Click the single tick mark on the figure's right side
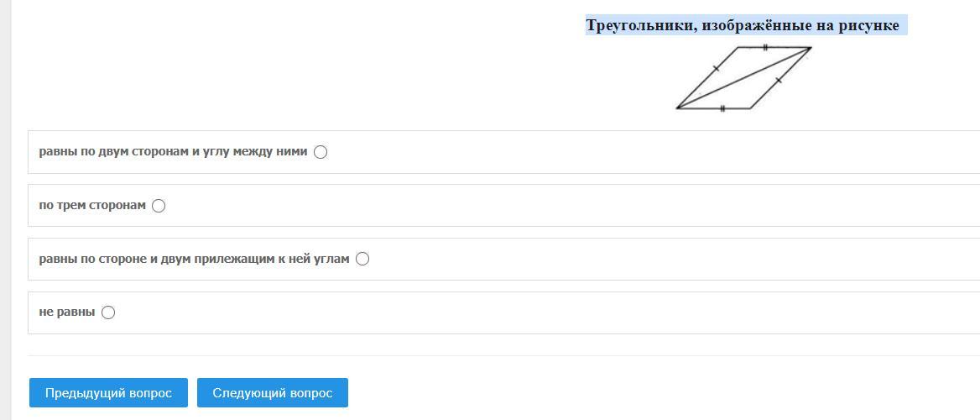This screenshot has width=980, height=420. click(779, 80)
